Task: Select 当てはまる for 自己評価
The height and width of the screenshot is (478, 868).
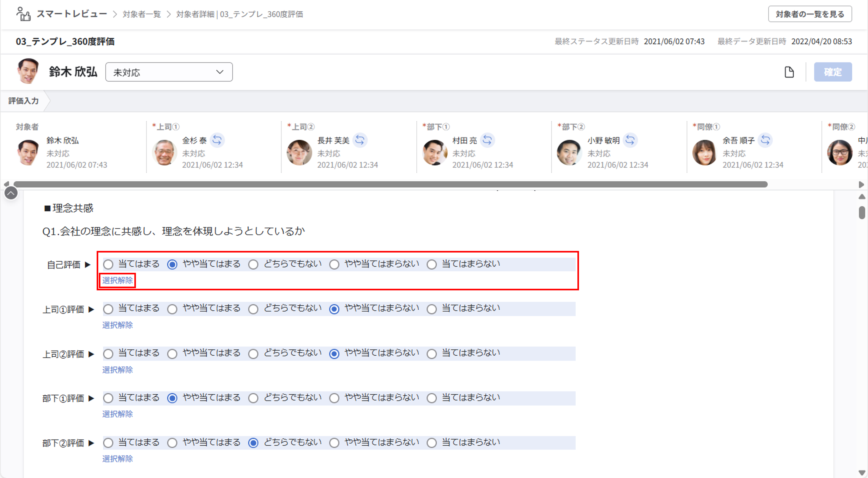Action: click(x=108, y=265)
